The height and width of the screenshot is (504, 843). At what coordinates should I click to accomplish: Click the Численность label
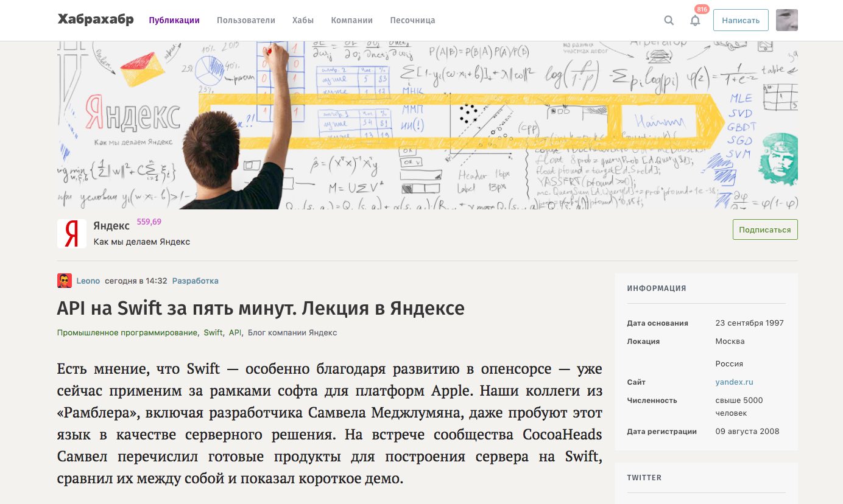click(652, 401)
